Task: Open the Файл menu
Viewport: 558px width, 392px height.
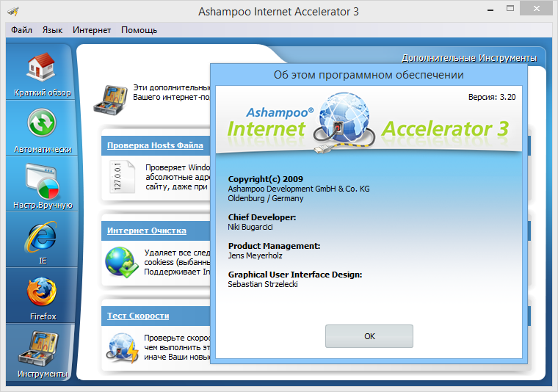Action: [21, 30]
